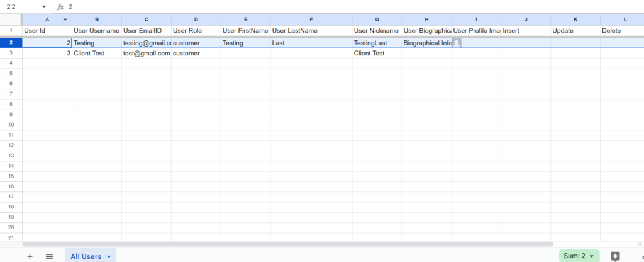
Task: Select row 2 header
Action: [11, 43]
